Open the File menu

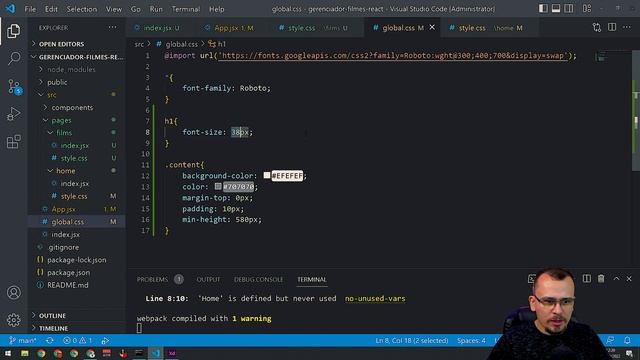[30, 9]
